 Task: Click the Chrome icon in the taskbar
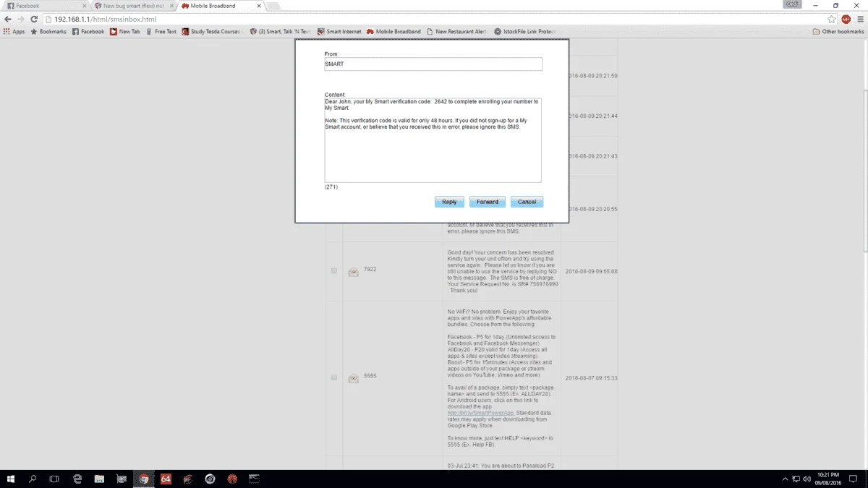point(144,479)
